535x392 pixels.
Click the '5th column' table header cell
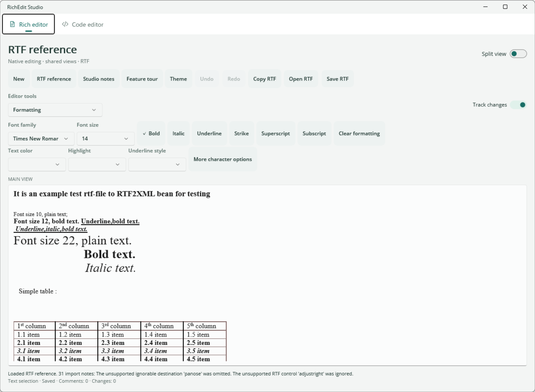(205, 326)
